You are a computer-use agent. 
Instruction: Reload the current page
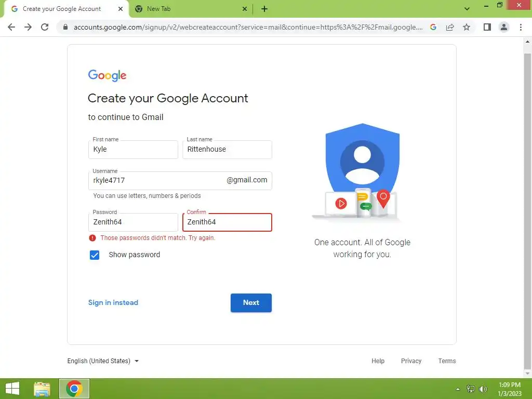pos(45,27)
